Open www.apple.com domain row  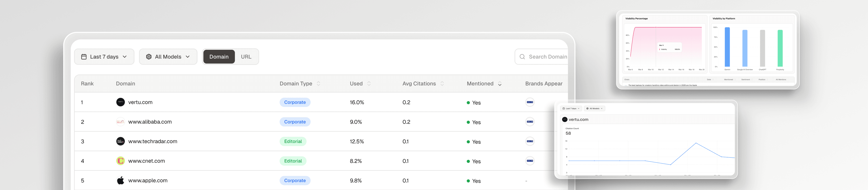coord(148,181)
